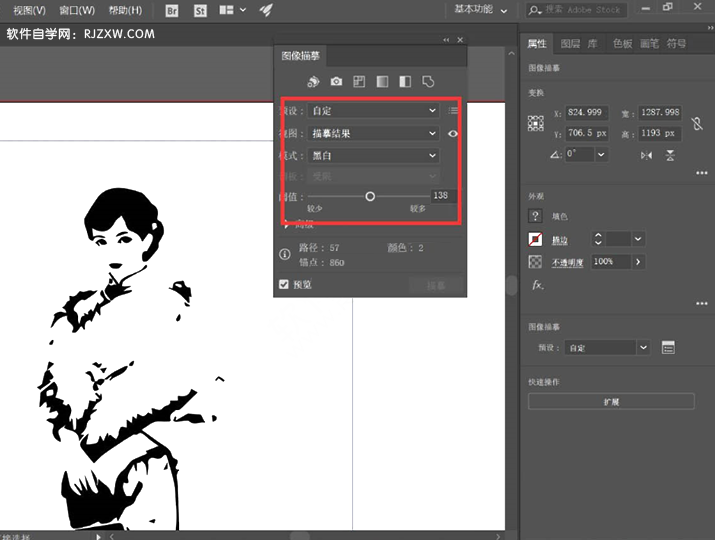Screen dimensions: 715x540
Task: Click the threshold value field 138
Action: point(442,196)
